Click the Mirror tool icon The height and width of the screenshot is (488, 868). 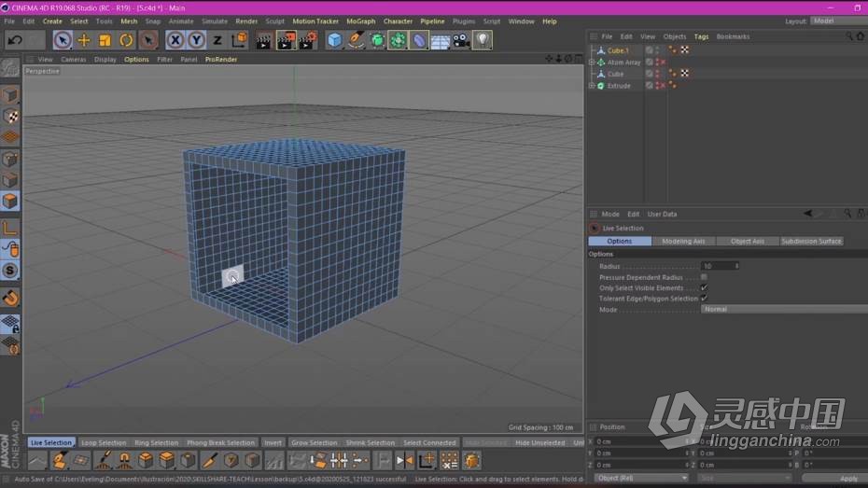(x=405, y=460)
